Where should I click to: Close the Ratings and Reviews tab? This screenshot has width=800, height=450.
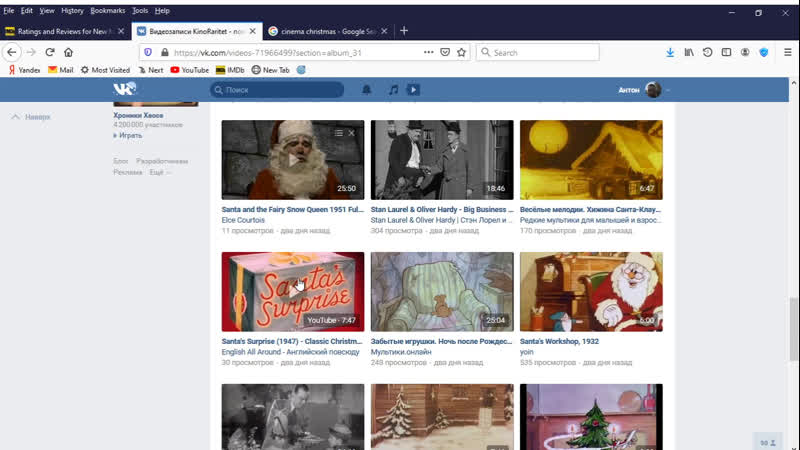(121, 31)
